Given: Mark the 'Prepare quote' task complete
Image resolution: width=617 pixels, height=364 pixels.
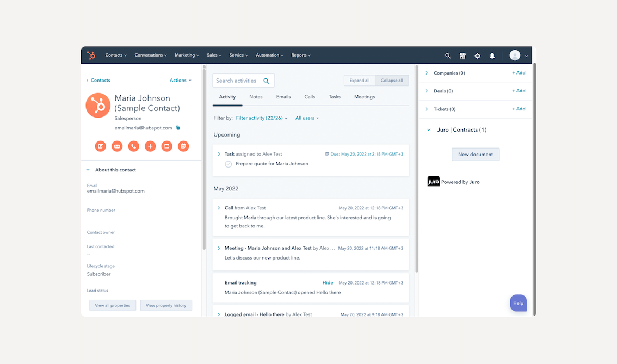Looking at the screenshot, I should (228, 163).
